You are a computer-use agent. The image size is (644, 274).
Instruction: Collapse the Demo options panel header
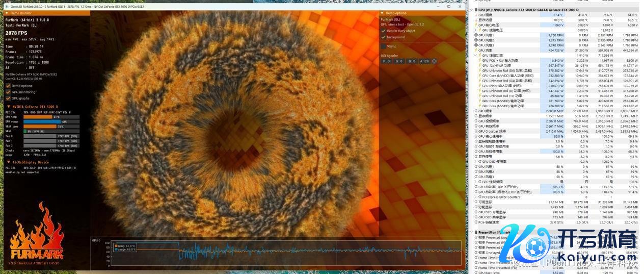(x=383, y=13)
